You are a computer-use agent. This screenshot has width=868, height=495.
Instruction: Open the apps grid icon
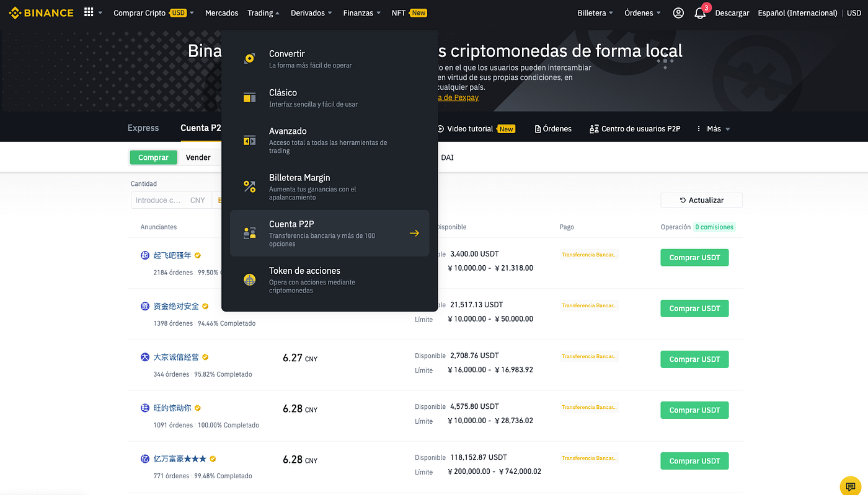coord(89,12)
